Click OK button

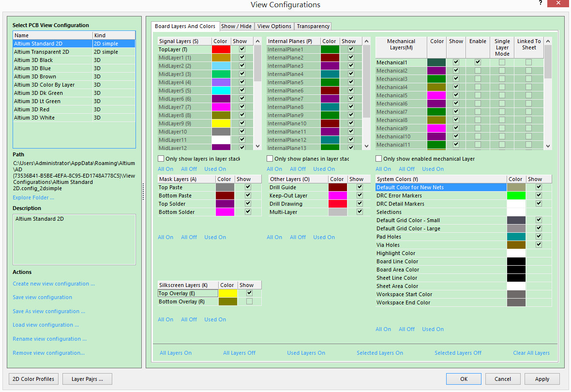(x=464, y=379)
